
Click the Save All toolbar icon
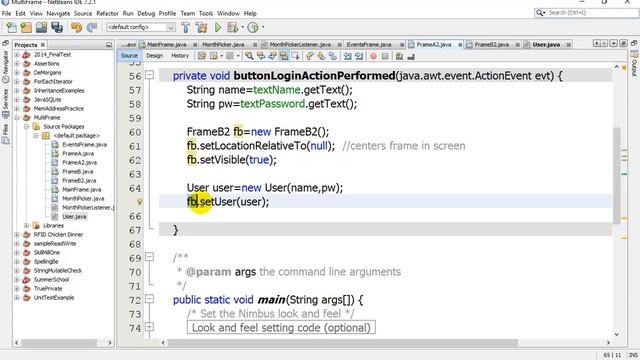click(x=57, y=27)
